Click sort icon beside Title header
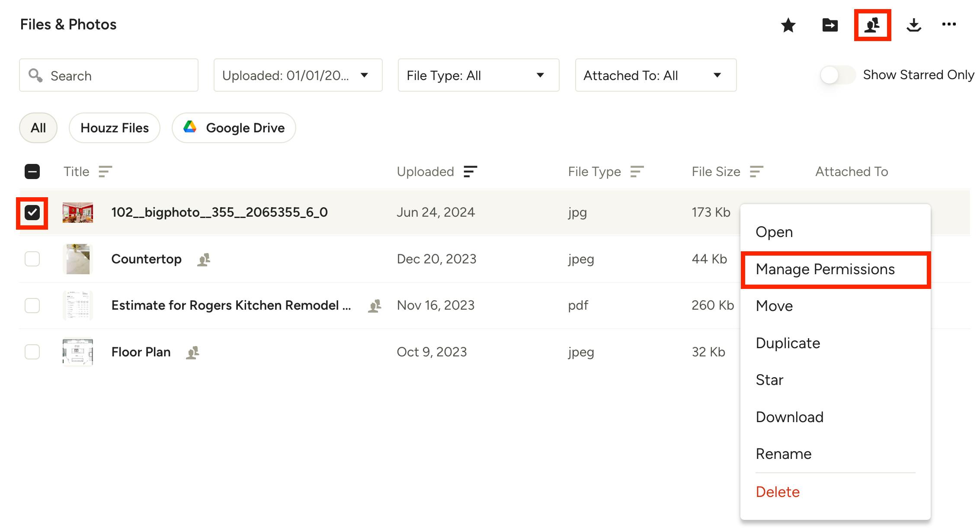 point(105,172)
